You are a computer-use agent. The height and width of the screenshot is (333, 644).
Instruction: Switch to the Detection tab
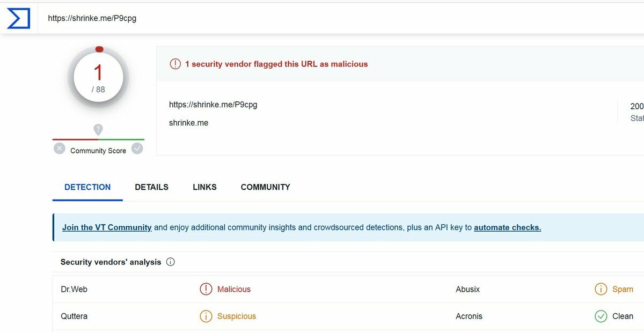(87, 187)
